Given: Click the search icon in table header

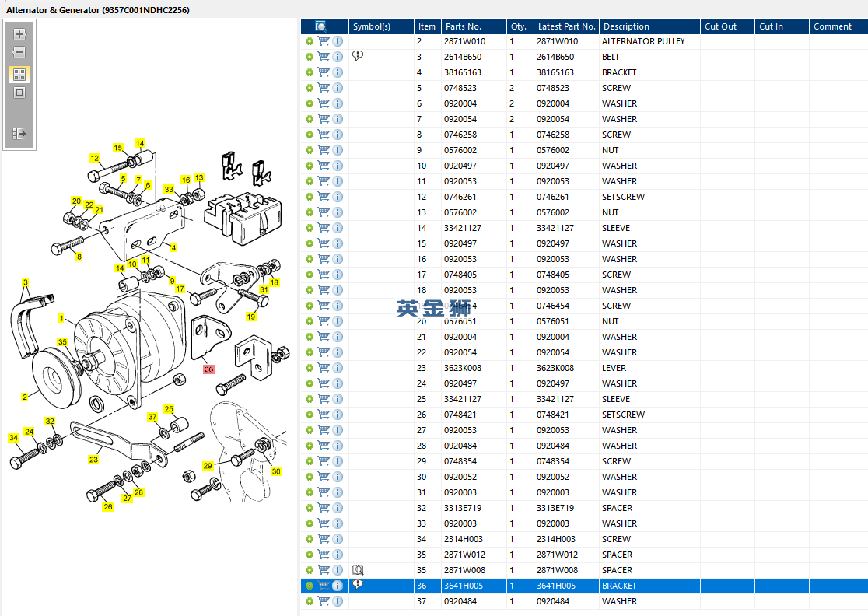Looking at the screenshot, I should click(320, 26).
